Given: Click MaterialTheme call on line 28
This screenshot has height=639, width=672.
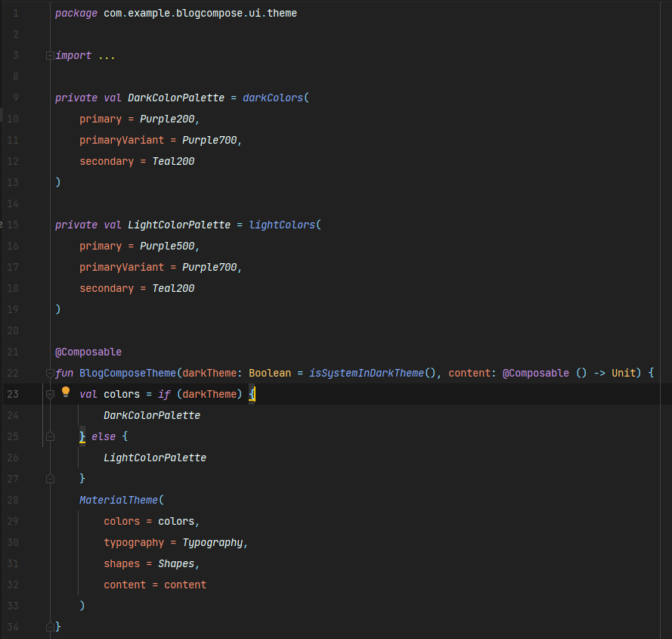Looking at the screenshot, I should point(119,500).
